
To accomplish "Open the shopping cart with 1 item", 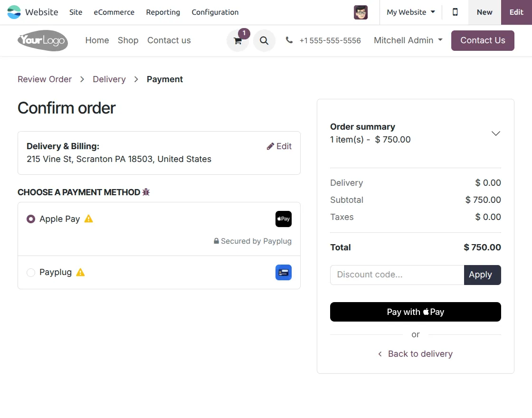I will tap(237, 41).
